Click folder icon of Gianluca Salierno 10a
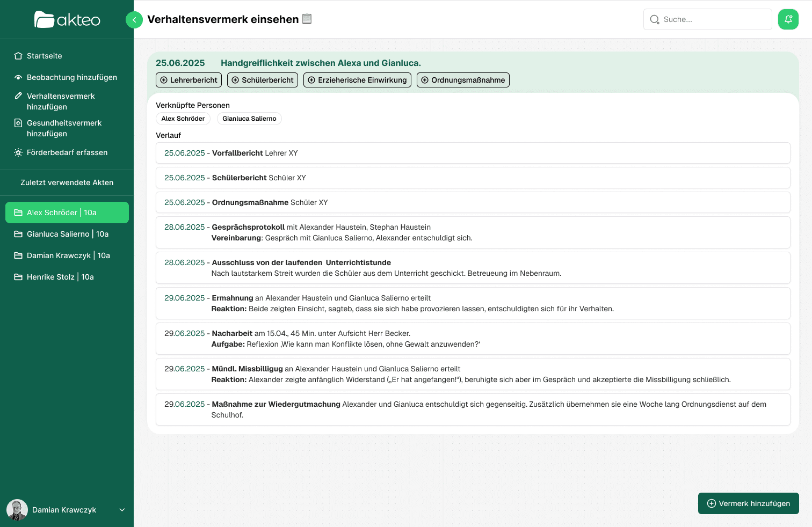Image resolution: width=812 pixels, height=527 pixels. [18, 234]
